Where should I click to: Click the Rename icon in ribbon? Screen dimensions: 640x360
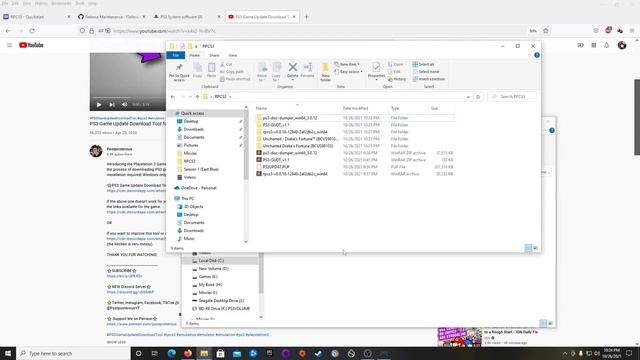(x=307, y=69)
